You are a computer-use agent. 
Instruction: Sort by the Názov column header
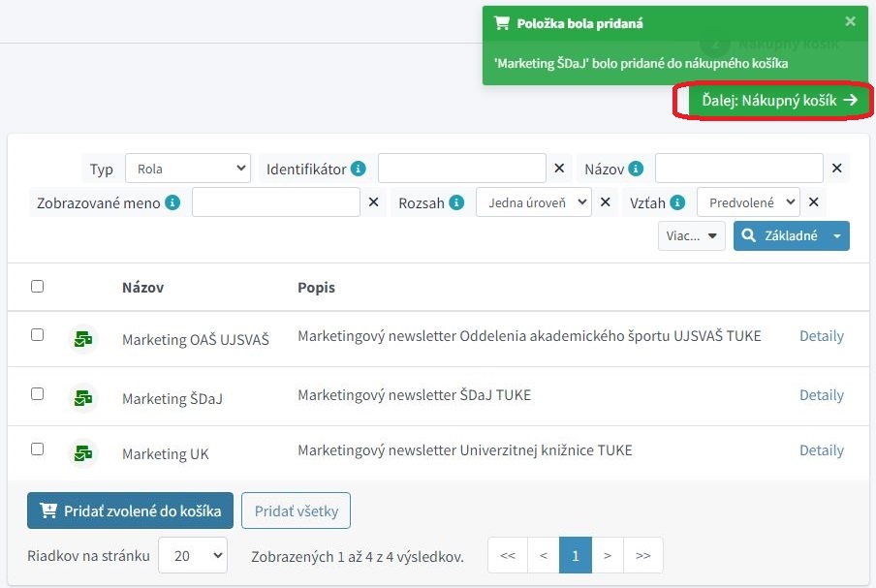pyautogui.click(x=143, y=288)
